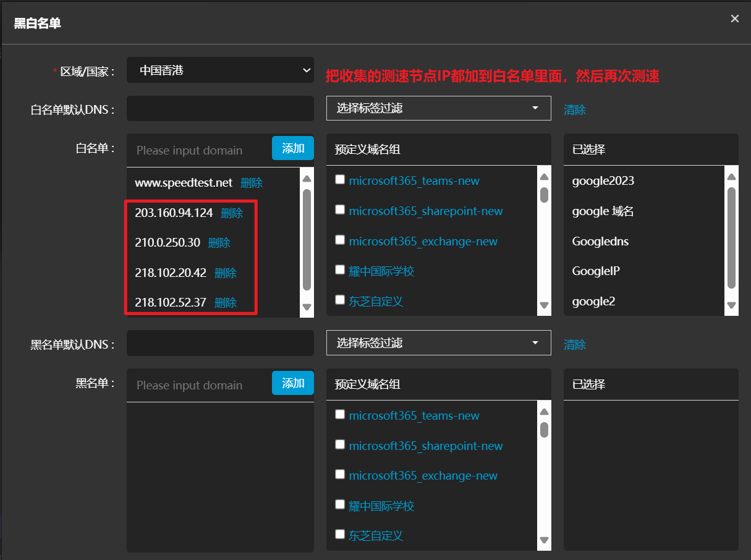The width and height of the screenshot is (751, 560).
Task: Check microsoft365_teams-new in whitelist groups
Action: pos(339,180)
